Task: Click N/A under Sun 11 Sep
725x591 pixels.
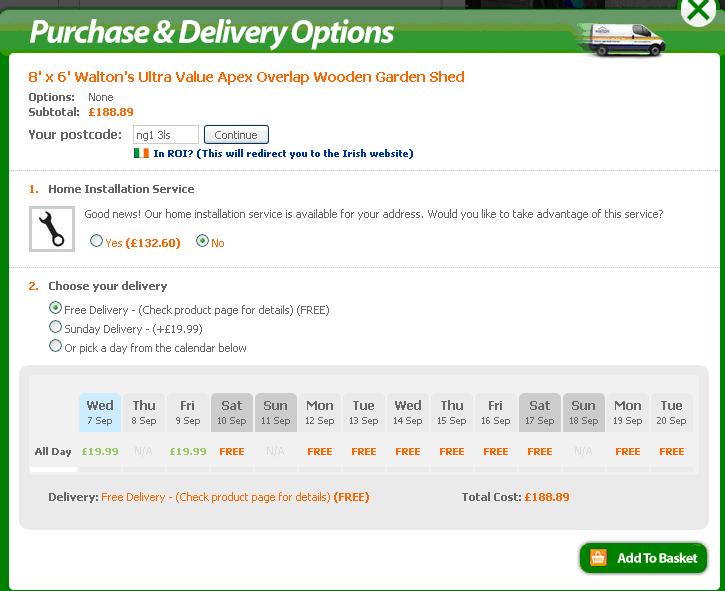Action: [275, 451]
